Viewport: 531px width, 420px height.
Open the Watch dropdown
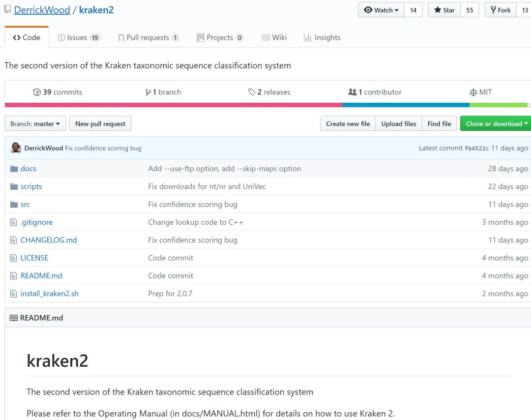[x=382, y=10]
